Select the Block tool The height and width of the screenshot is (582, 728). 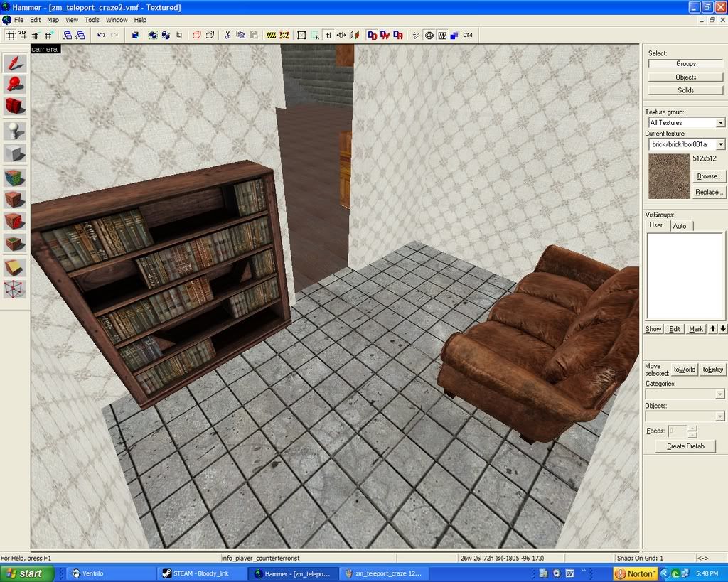[x=15, y=153]
